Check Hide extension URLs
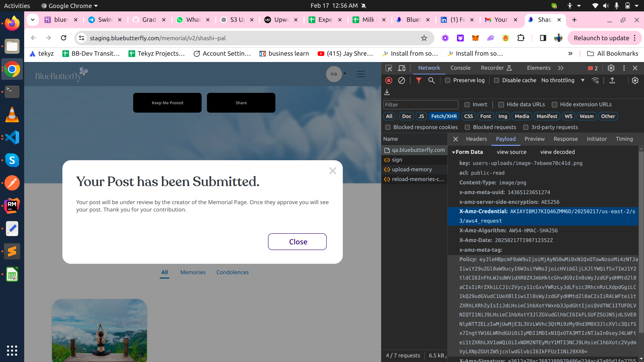Image resolution: width=644 pixels, height=362 pixels. click(x=554, y=105)
